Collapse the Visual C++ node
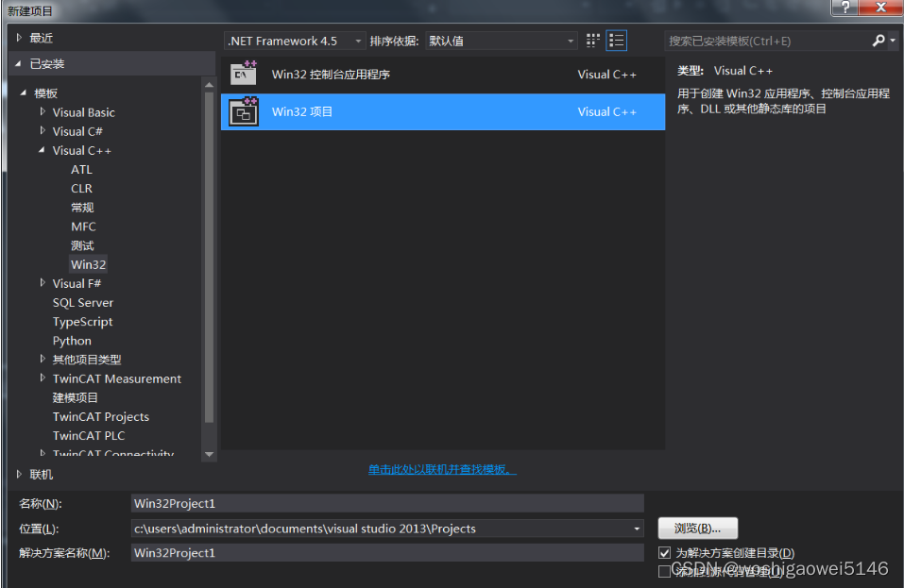Image resolution: width=904 pixels, height=588 pixels. coord(42,150)
